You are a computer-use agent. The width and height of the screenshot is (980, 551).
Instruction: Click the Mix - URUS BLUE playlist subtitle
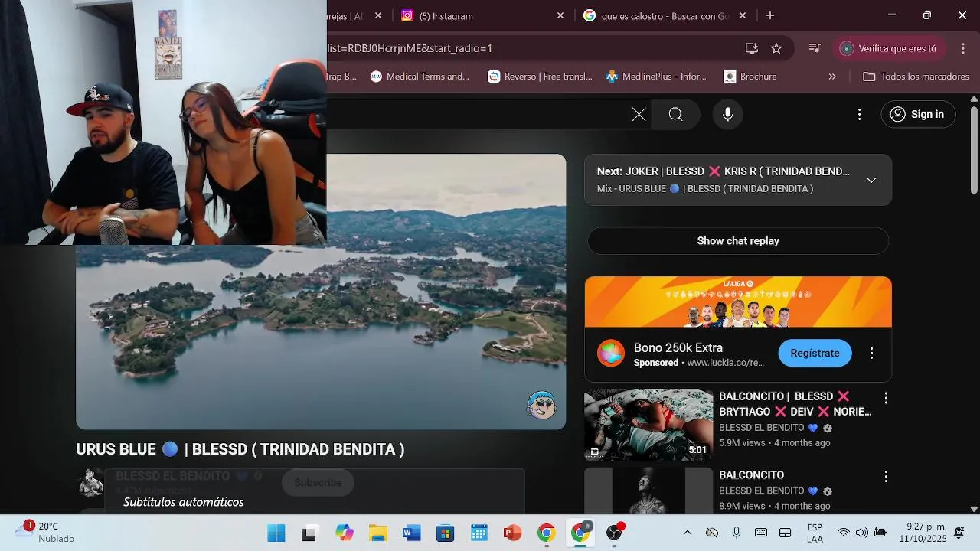[705, 188]
